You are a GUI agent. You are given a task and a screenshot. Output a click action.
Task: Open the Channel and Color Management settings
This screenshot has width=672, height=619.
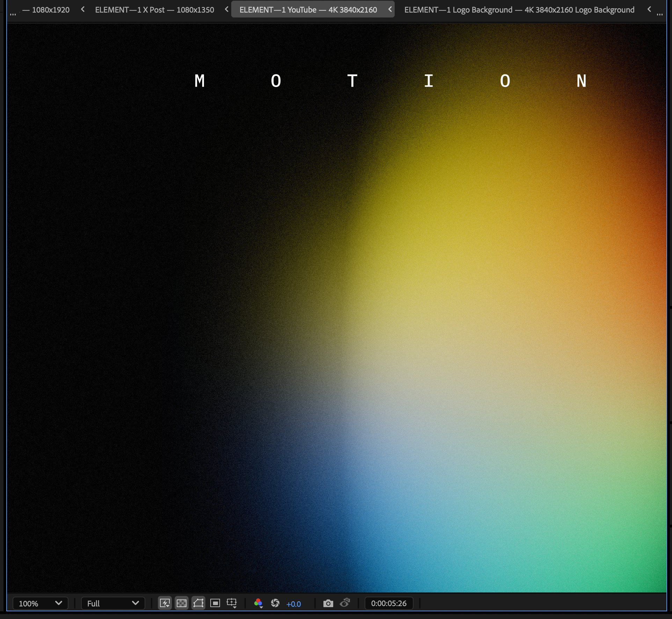[x=258, y=603]
